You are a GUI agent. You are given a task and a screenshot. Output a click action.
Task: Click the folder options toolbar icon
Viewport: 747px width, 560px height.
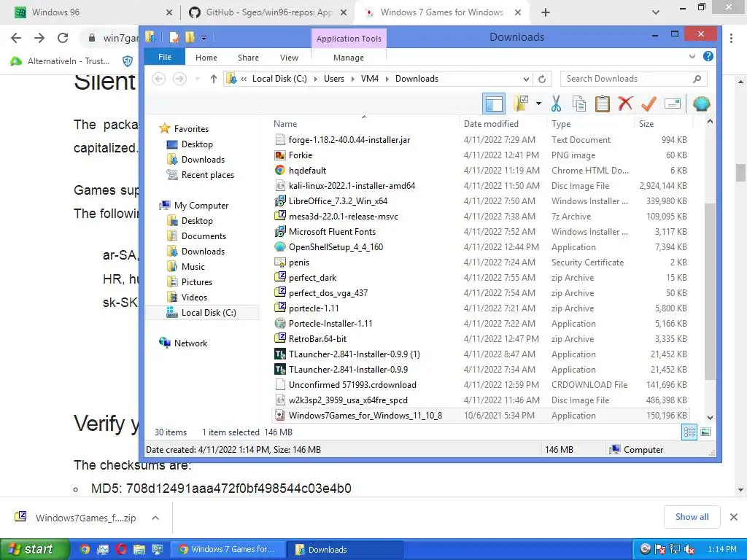tap(522, 104)
